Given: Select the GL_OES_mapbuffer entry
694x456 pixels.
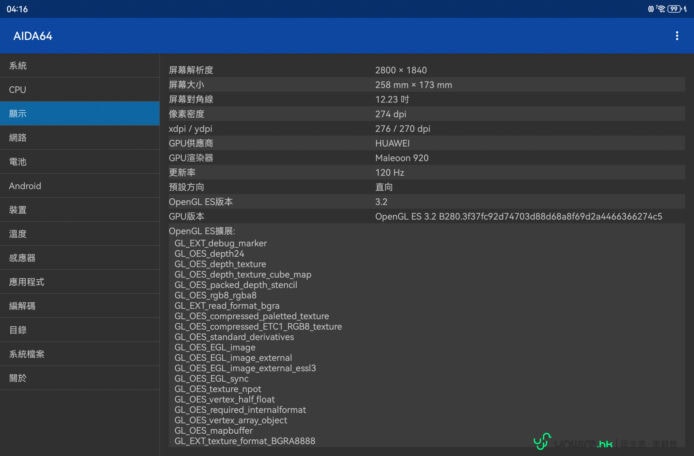Looking at the screenshot, I should (x=213, y=430).
